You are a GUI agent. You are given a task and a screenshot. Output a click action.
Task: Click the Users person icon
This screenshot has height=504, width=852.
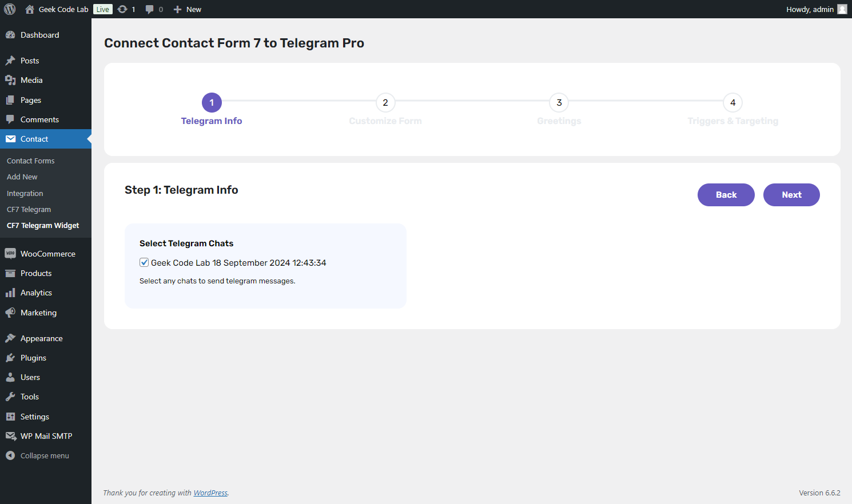[10, 377]
